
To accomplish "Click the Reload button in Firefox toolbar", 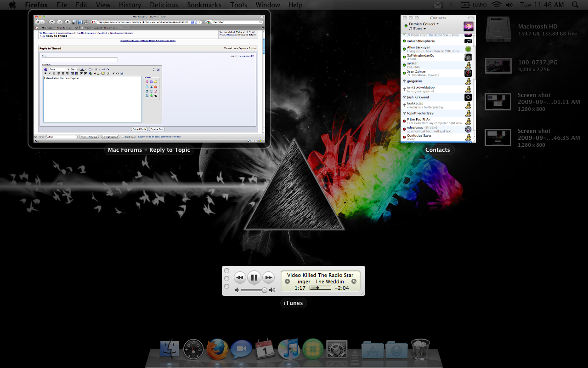I will [x=51, y=22].
